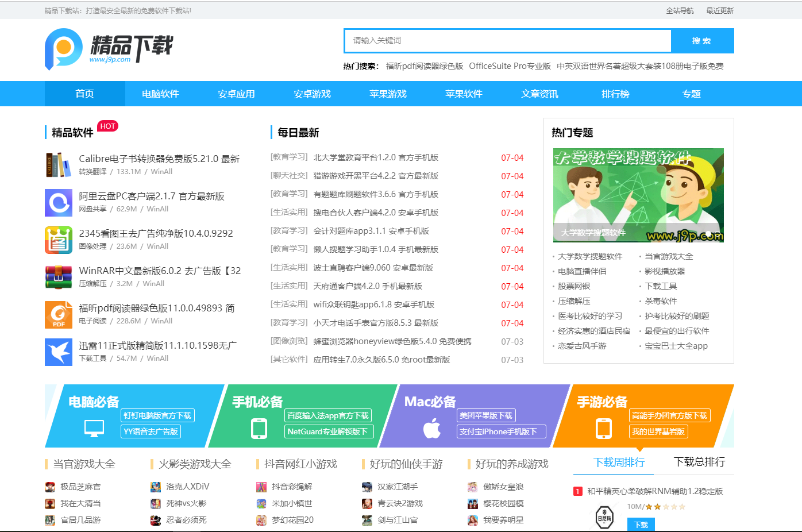Viewport: 802px width, 532px height.
Task: Open 全站导航 in the top bar
Action: (x=680, y=10)
